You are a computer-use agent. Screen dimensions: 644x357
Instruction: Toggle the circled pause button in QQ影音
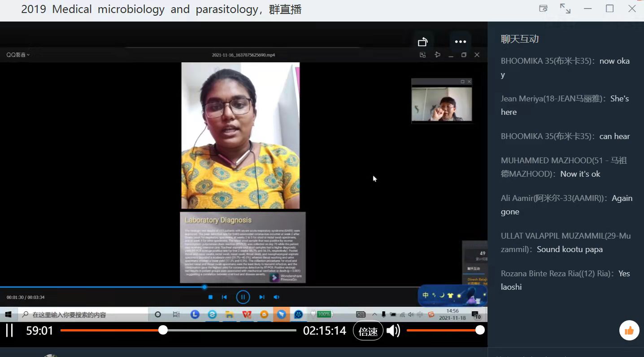point(243,297)
